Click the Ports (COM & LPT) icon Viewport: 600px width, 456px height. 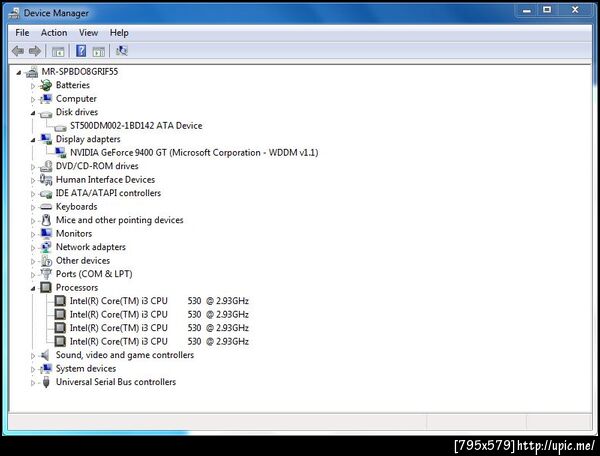pos(46,274)
